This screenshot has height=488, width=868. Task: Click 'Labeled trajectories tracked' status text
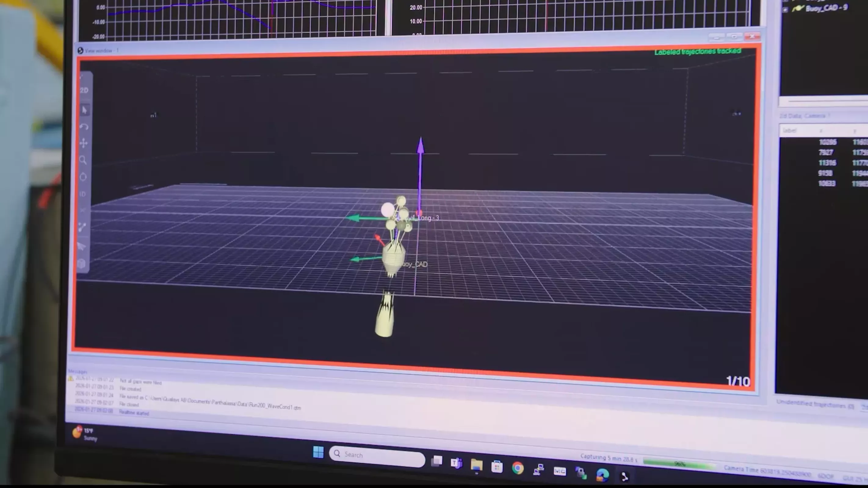coord(697,52)
